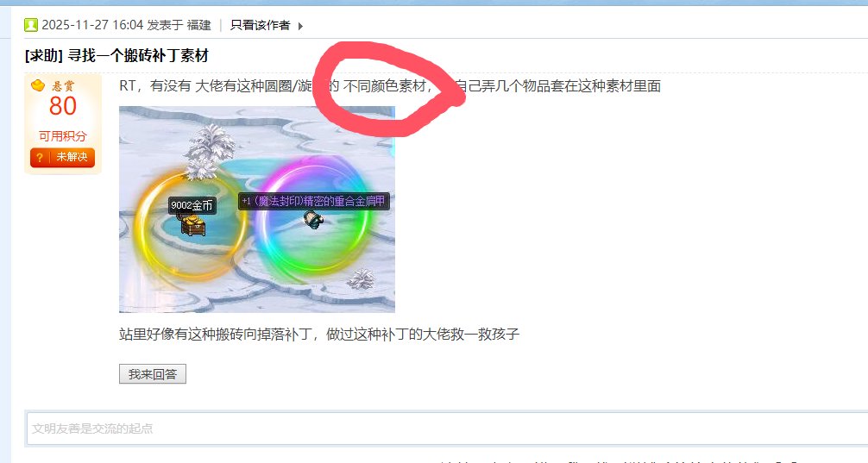
Task: Click the yellow glowing ring effect
Action: (192, 226)
